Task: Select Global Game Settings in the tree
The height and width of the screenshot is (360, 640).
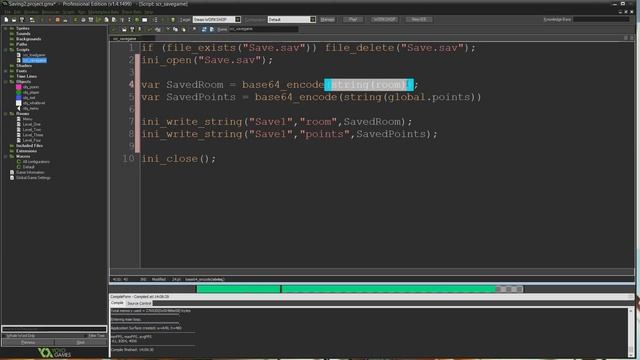Action: click(x=33, y=178)
